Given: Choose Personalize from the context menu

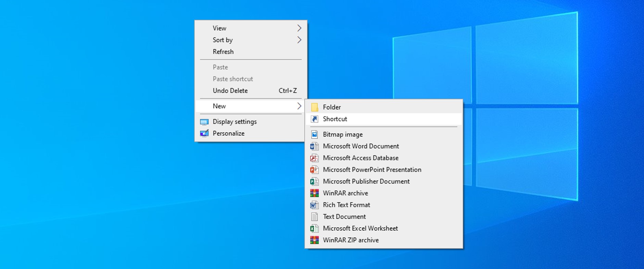Looking at the screenshot, I should pos(251,133).
